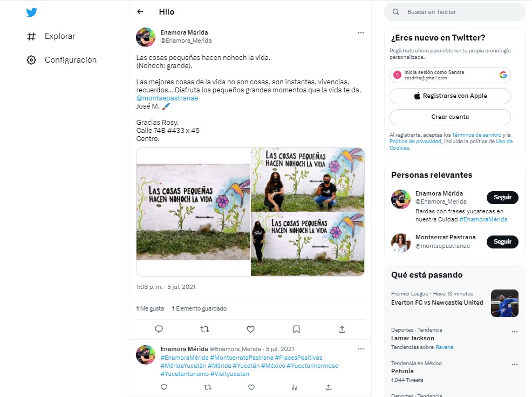This screenshot has height=397, width=532.
Task: Follow Montserrat Pastrana with Seguir button
Action: 502,241
